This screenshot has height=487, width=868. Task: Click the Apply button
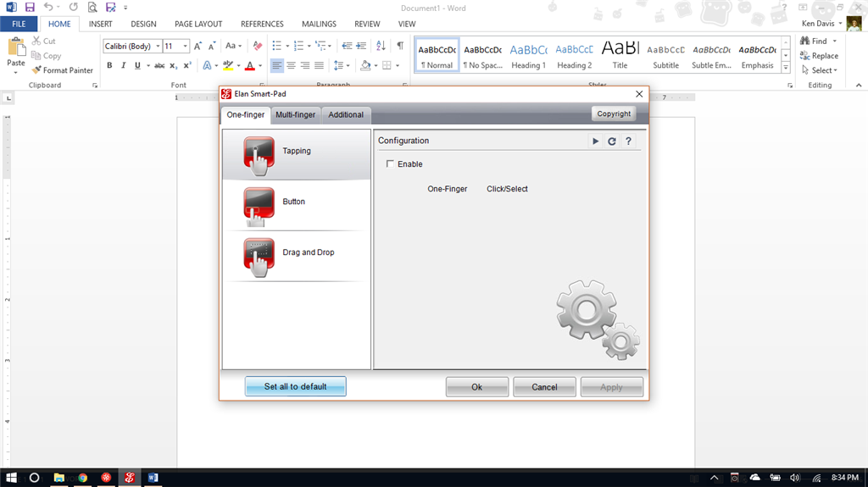(x=612, y=387)
